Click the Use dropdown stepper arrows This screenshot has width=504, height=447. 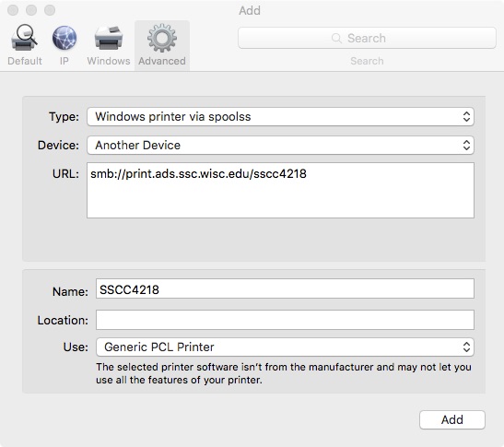point(466,347)
